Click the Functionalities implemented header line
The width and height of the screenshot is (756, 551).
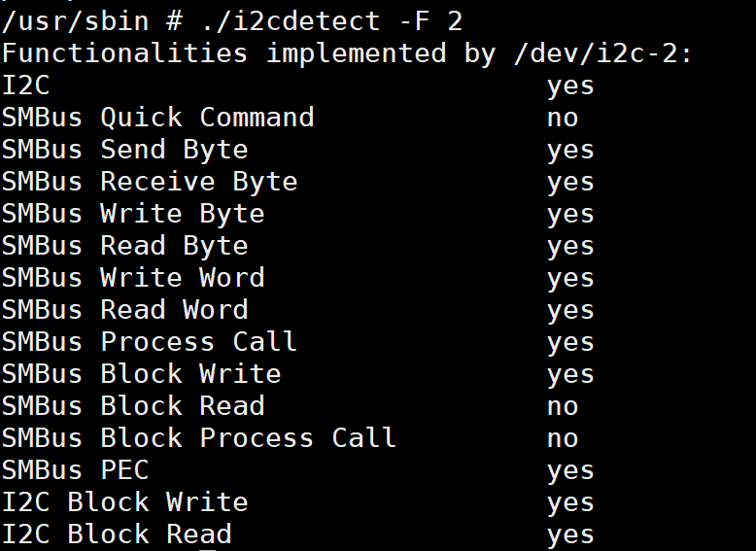(347, 53)
